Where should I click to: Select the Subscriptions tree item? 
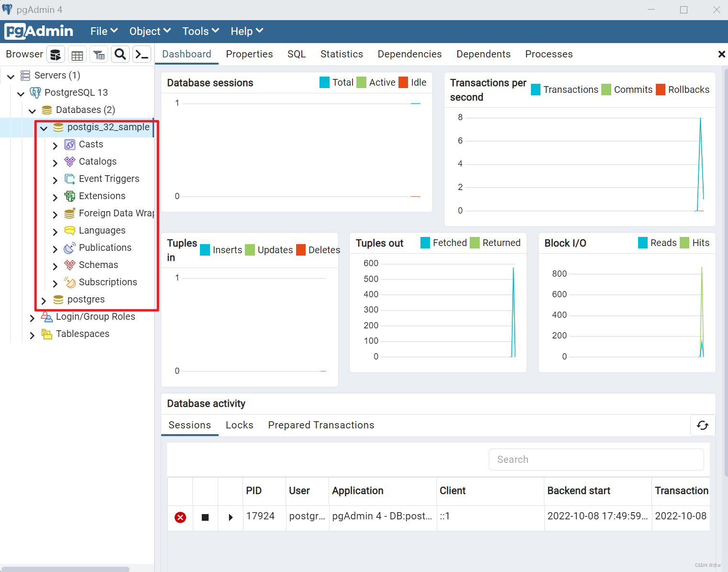(x=108, y=282)
